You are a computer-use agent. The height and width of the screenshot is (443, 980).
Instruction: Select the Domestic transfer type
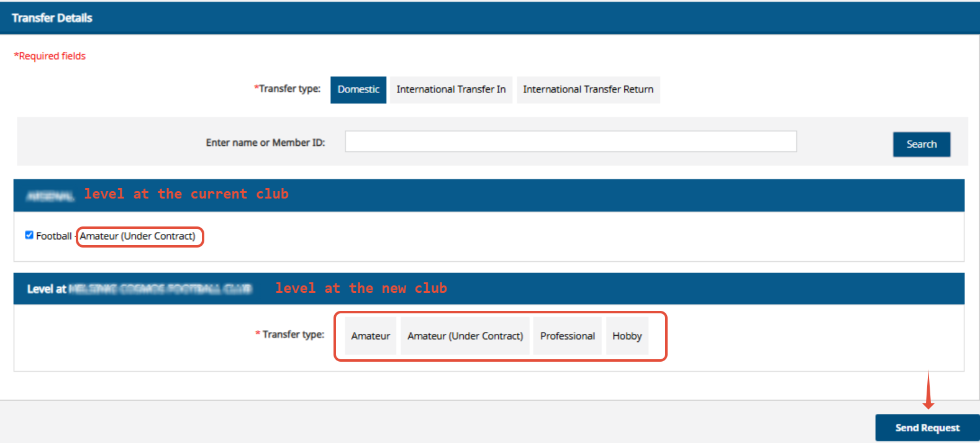[358, 89]
